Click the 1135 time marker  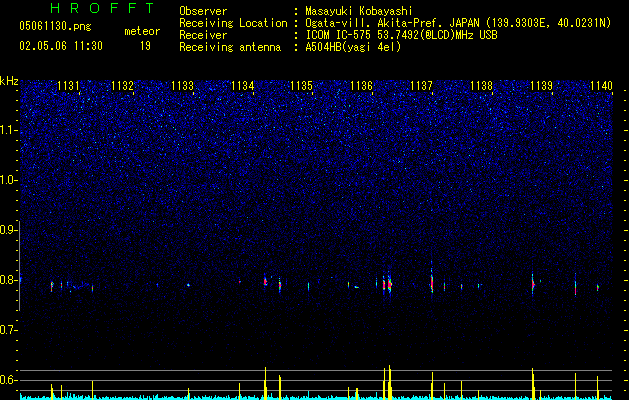click(301, 86)
